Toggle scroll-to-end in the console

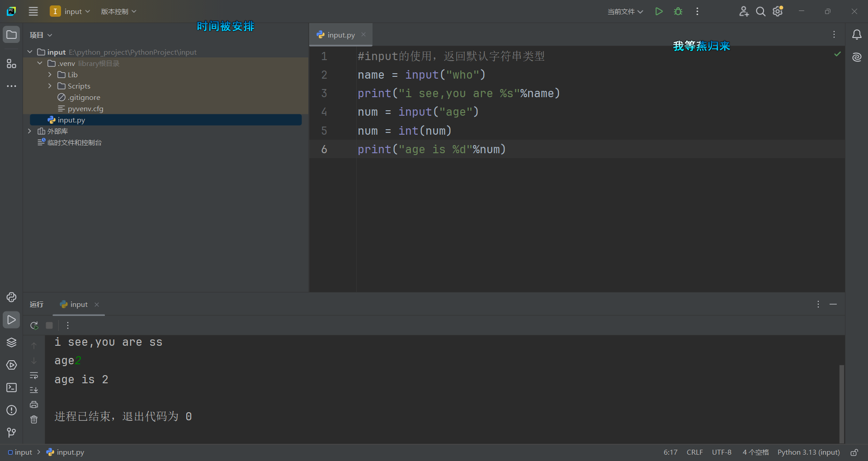coord(34,390)
